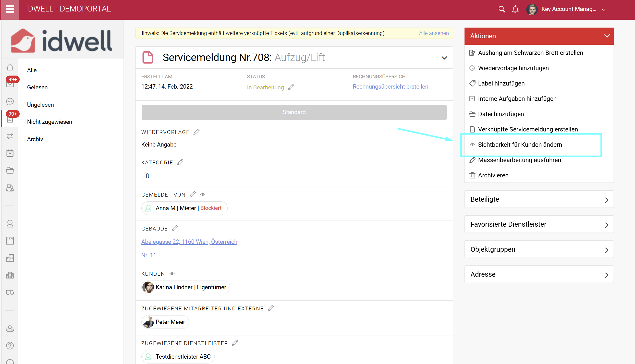The height and width of the screenshot is (364, 635).
Task: Toggle visibility eye next to Kunden
Action: [x=172, y=274]
